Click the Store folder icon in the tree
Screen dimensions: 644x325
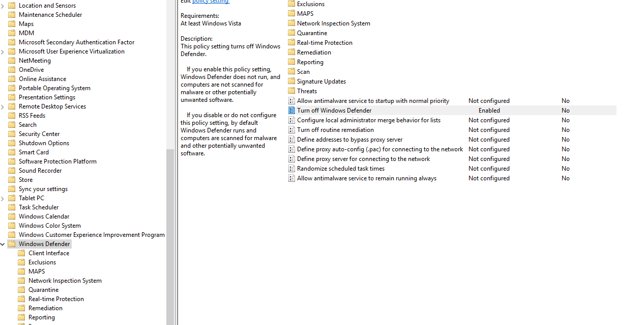tap(12, 180)
